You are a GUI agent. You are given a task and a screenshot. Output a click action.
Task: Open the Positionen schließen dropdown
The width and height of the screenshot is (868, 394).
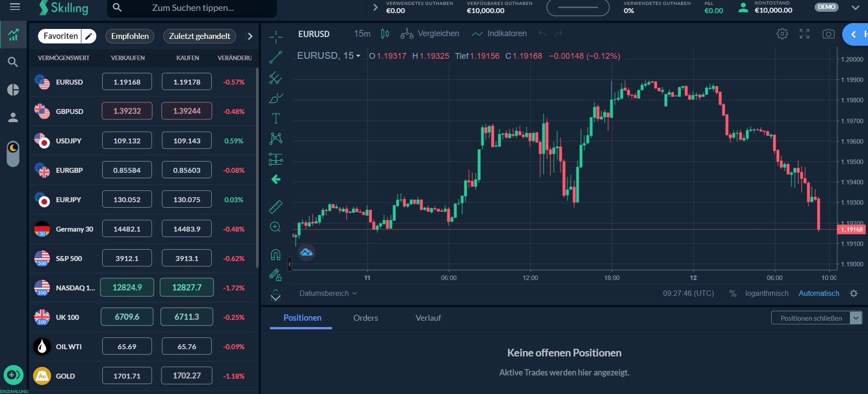pos(855,318)
